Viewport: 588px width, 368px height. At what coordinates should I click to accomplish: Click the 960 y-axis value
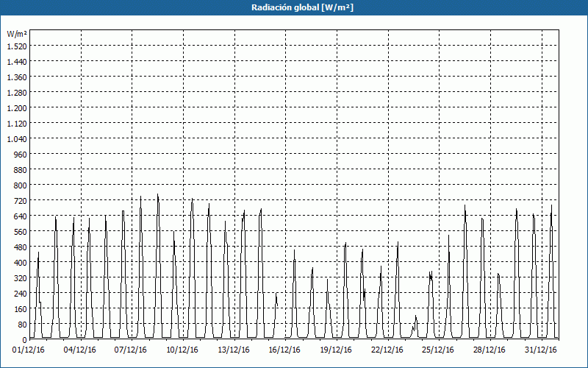point(21,155)
